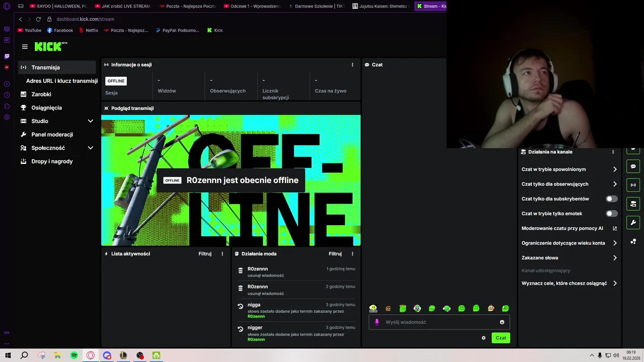
Task: Open File Explorer from the taskbar
Action: pos(57,355)
